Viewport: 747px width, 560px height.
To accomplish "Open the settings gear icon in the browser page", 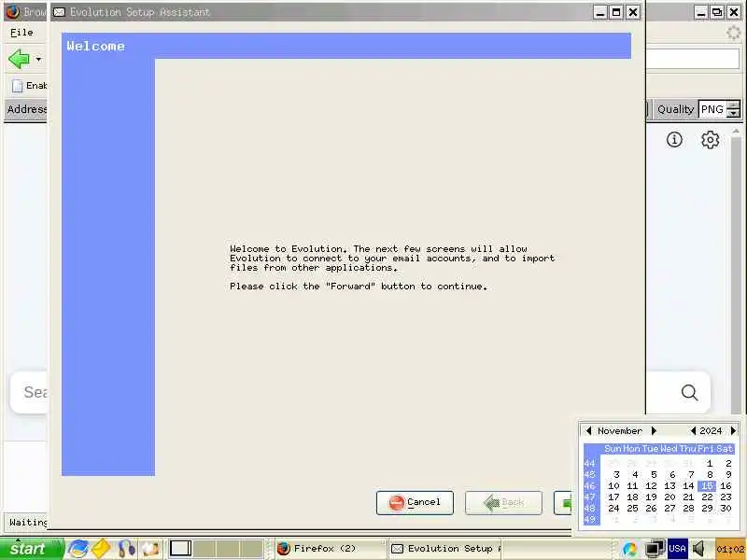I will (710, 139).
